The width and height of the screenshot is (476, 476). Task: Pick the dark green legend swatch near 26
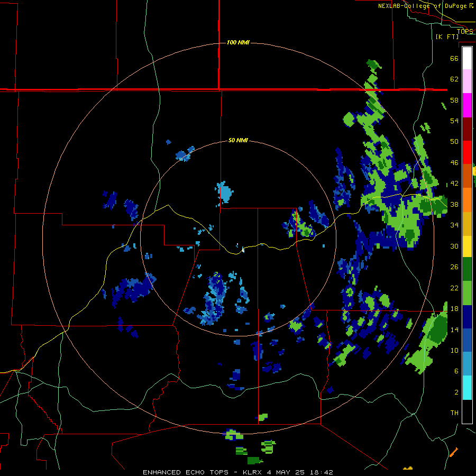point(467,269)
